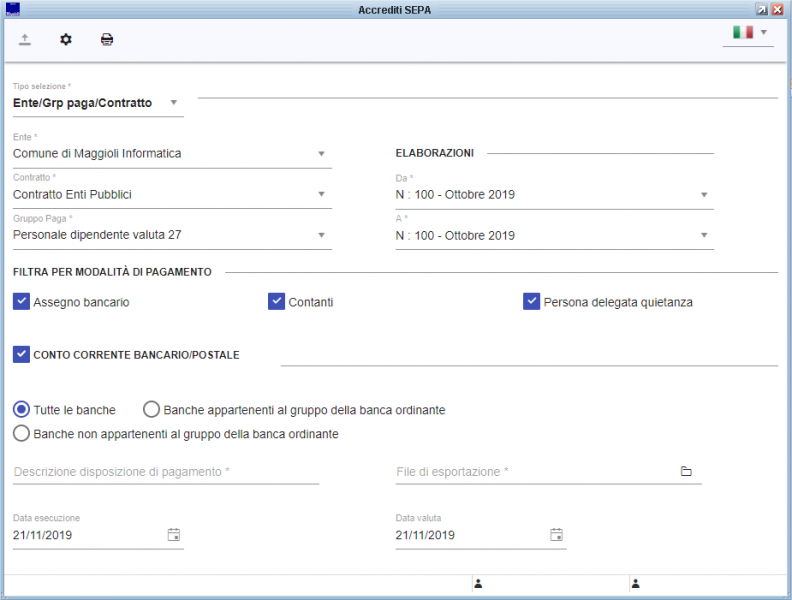Viewport: 792px width, 600px height.
Task: Open the Data valuta calendar picker
Action: 556,535
